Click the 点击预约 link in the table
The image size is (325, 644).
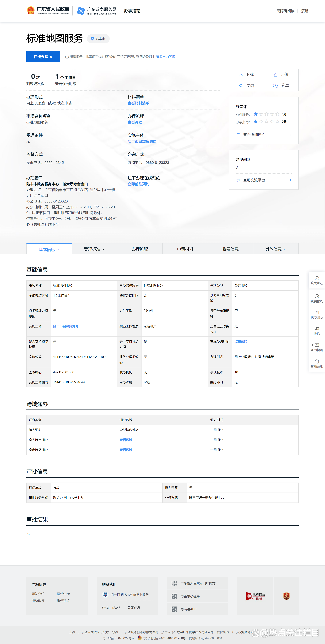(x=241, y=341)
